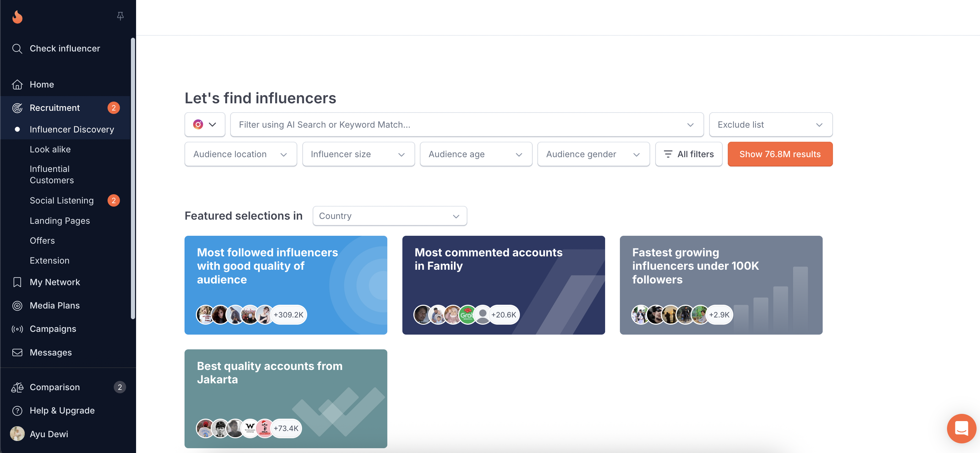Click the flame logo icon
The image size is (980, 453).
(18, 17)
